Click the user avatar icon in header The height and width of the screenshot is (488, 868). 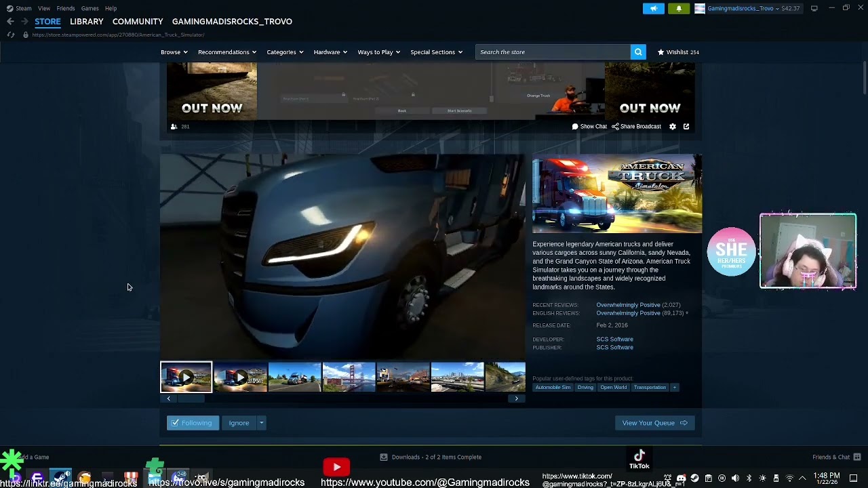700,8
